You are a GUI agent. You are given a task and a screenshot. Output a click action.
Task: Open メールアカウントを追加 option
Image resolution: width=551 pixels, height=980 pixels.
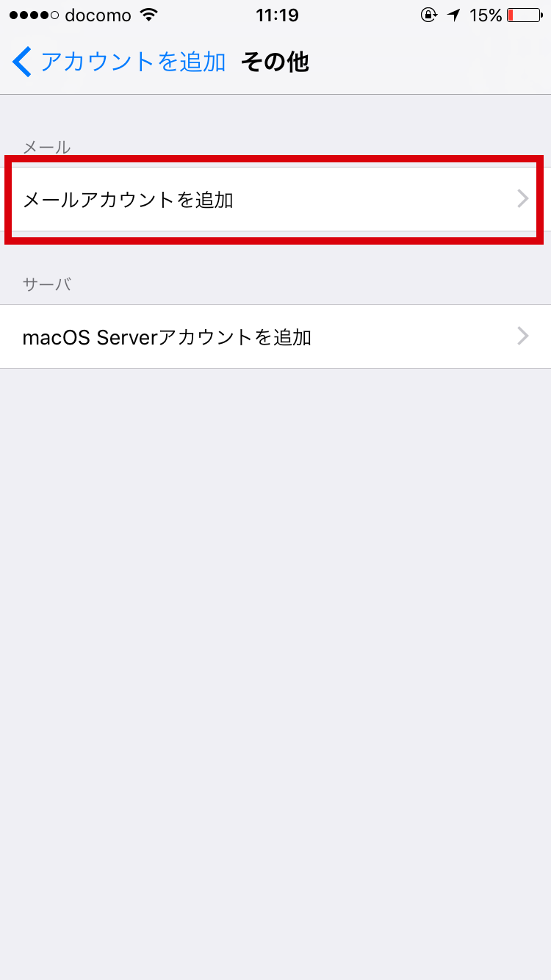point(275,199)
